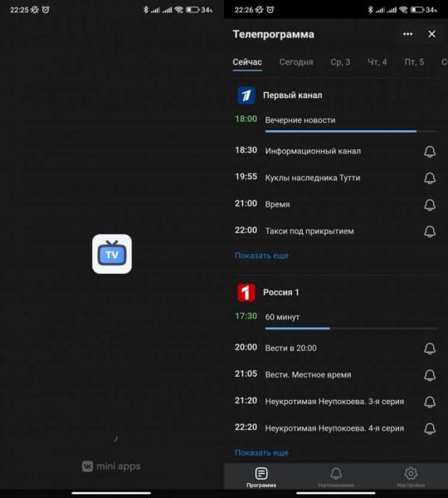Tap the Телепрограмма title
Screen dimensions: 448x498
point(274,34)
